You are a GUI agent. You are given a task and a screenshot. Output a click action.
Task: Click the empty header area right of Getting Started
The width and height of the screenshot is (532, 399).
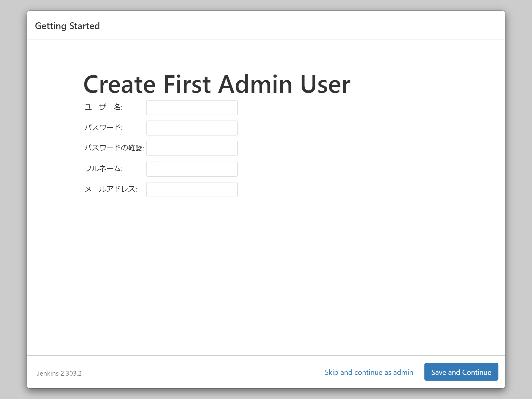[299, 25]
